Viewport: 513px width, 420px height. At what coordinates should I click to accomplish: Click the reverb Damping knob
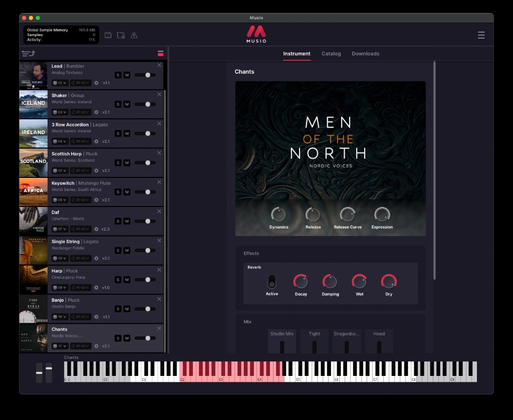click(x=330, y=282)
